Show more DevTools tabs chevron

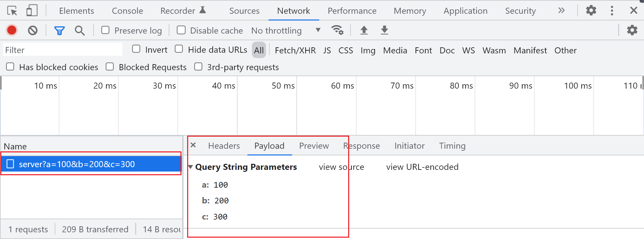pos(561,11)
